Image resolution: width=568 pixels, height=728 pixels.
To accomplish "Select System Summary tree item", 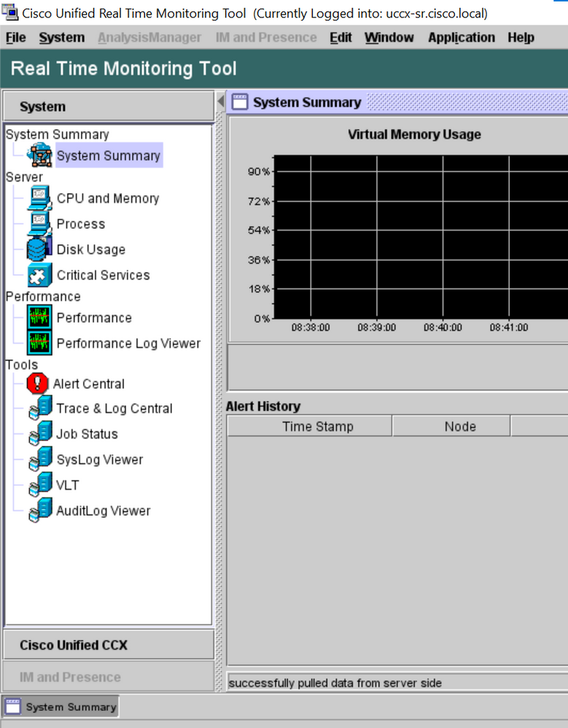I will (109, 155).
